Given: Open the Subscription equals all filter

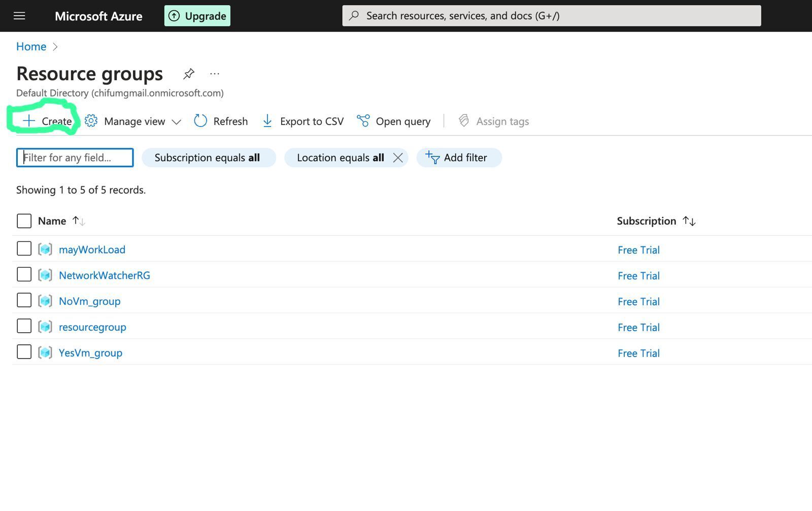Looking at the screenshot, I should 209,157.
